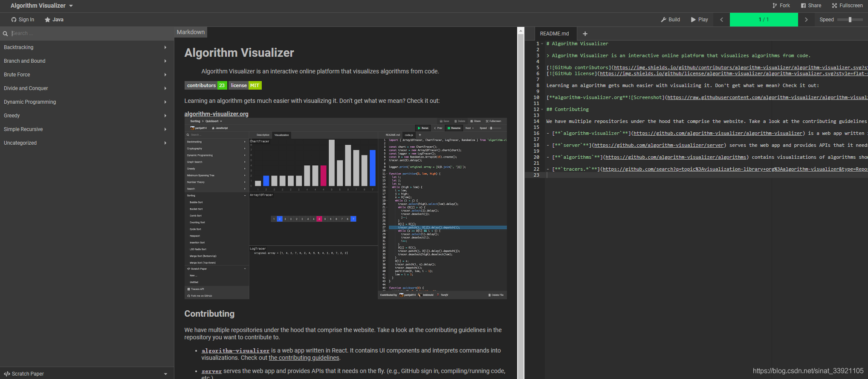Fold the heading at editor line 1
868x379 pixels.
click(542, 44)
